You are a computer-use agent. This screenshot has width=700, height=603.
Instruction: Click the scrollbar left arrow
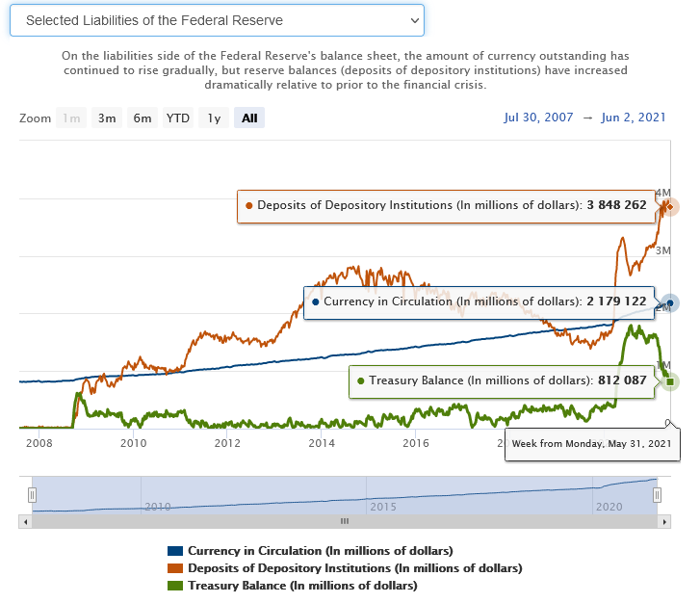(25, 522)
